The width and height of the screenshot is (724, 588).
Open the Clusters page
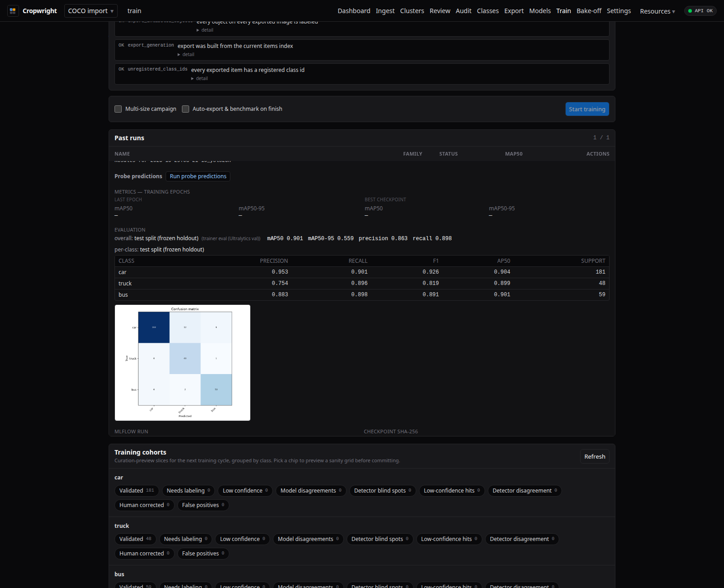point(412,11)
